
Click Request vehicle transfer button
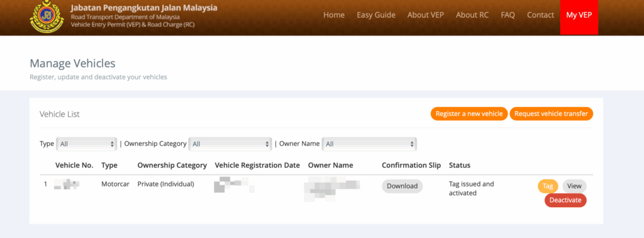point(551,114)
